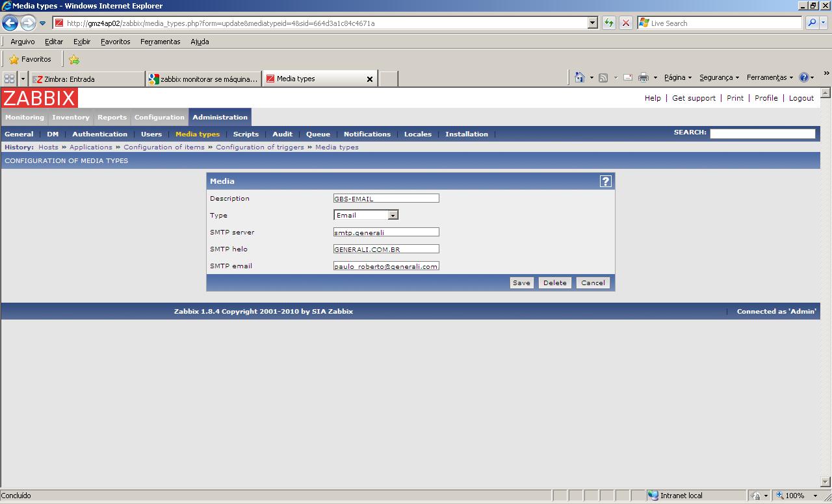This screenshot has height=504, width=832.
Task: Open the Ajuda menu
Action: point(200,42)
